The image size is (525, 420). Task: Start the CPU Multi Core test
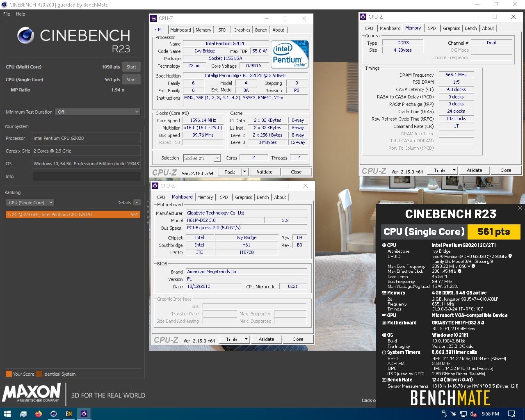pos(131,67)
